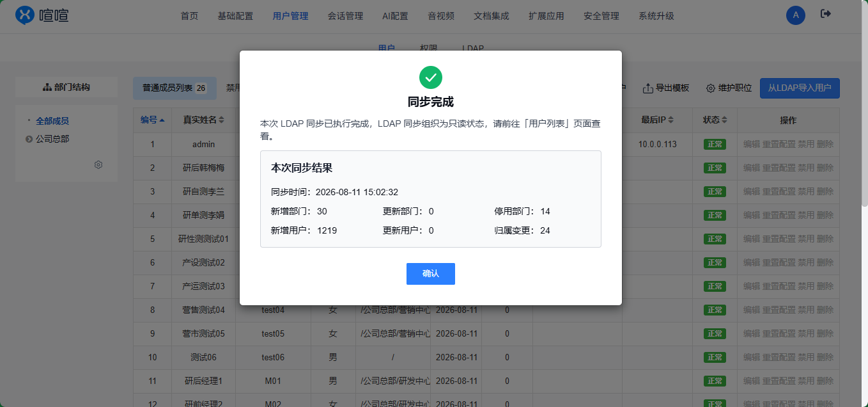Screen dimensions: 868x407
Task: Click 删除 in the 测试06 row
Action: [825, 358]
